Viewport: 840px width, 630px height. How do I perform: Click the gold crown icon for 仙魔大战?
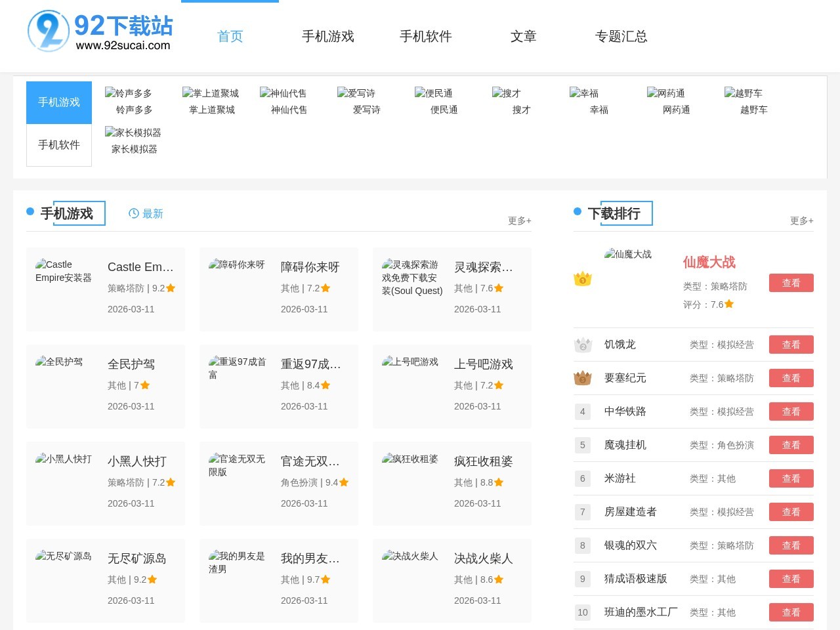point(583,279)
